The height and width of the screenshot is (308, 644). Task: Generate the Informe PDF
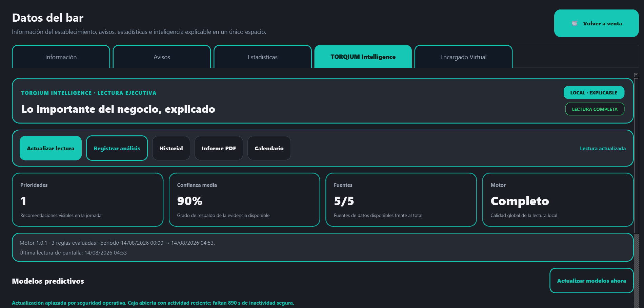[219, 148]
